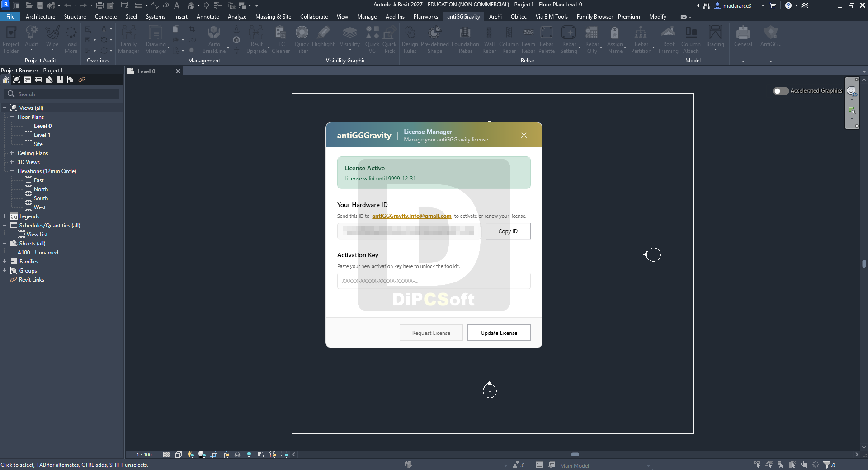
Task: Click the Activation Key input field
Action: 434,281
